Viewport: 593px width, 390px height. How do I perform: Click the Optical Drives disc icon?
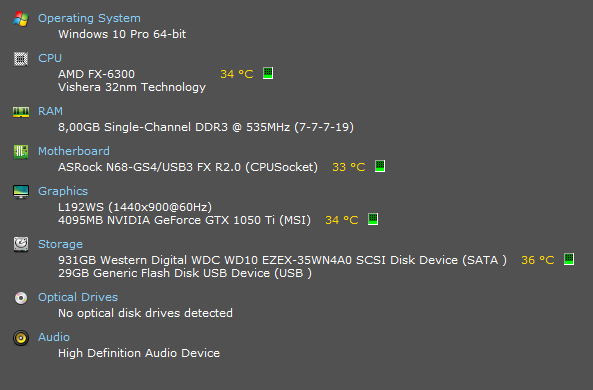point(21,298)
